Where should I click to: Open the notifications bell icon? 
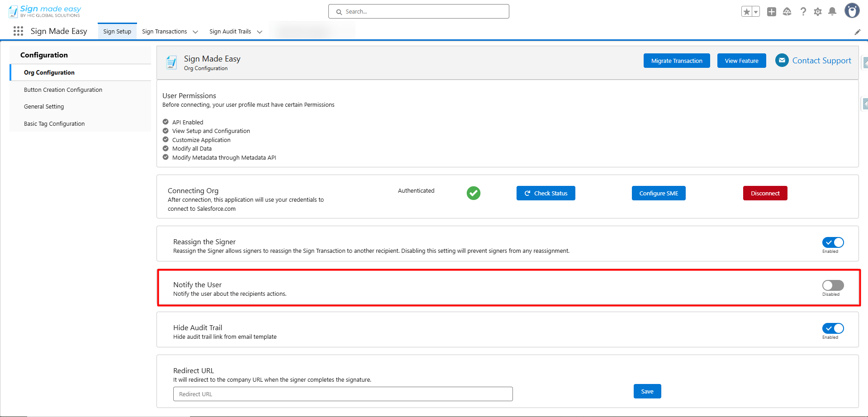(x=832, y=12)
